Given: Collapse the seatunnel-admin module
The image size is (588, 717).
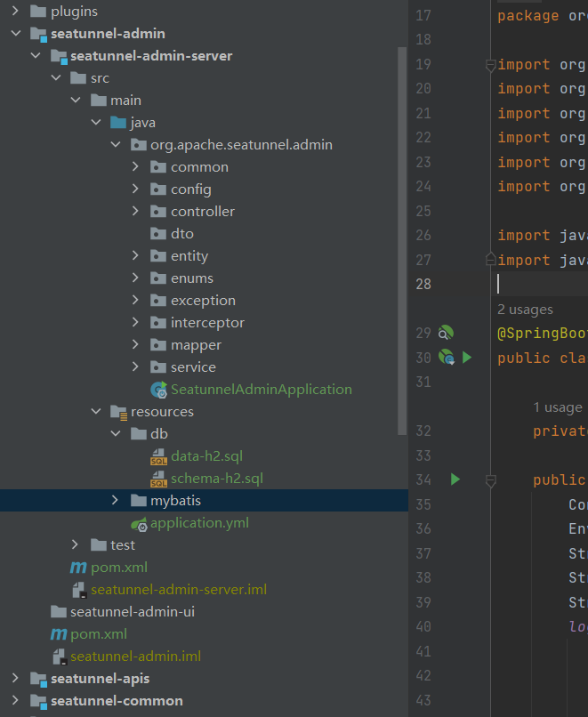Looking at the screenshot, I should (x=16, y=34).
